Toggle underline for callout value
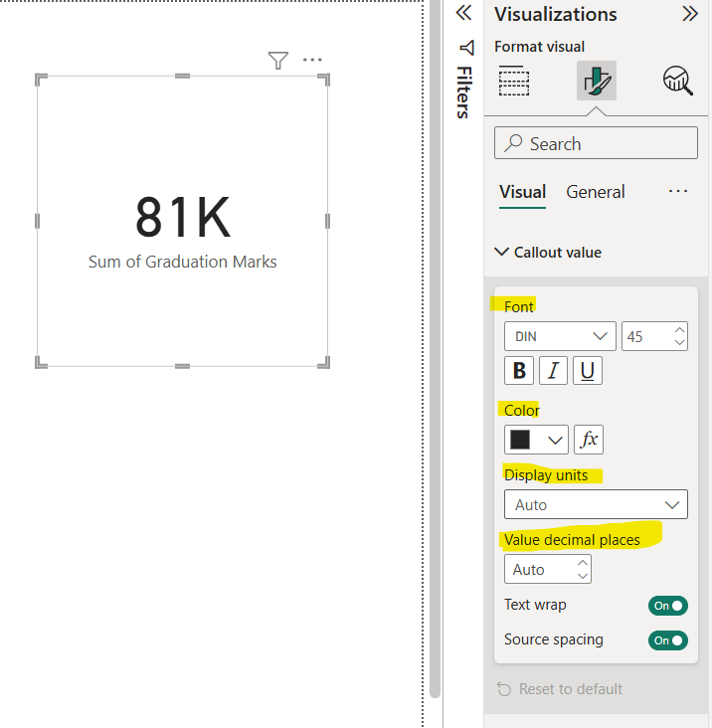 point(587,371)
